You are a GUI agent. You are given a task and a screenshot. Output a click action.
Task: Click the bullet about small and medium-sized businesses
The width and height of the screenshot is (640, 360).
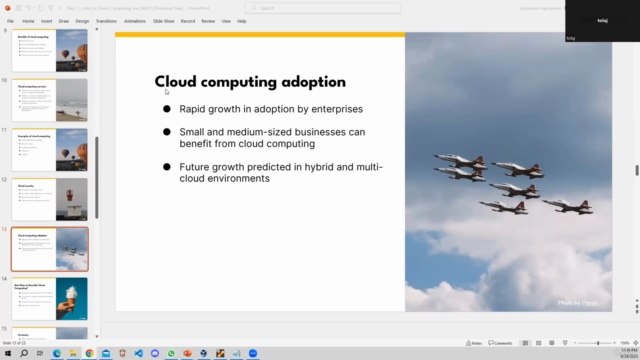tap(272, 138)
